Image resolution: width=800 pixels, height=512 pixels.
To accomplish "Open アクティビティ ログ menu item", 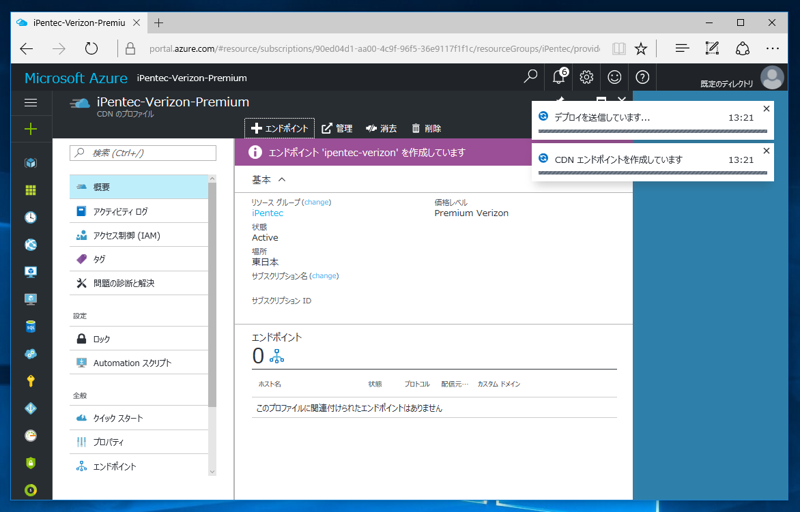I will point(139,211).
